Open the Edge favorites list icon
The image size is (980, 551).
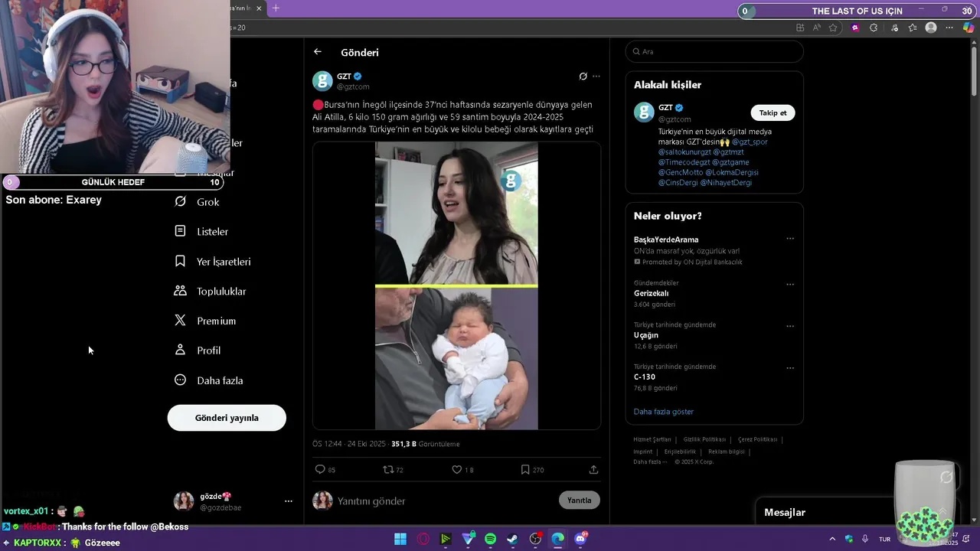pyautogui.click(x=913, y=28)
